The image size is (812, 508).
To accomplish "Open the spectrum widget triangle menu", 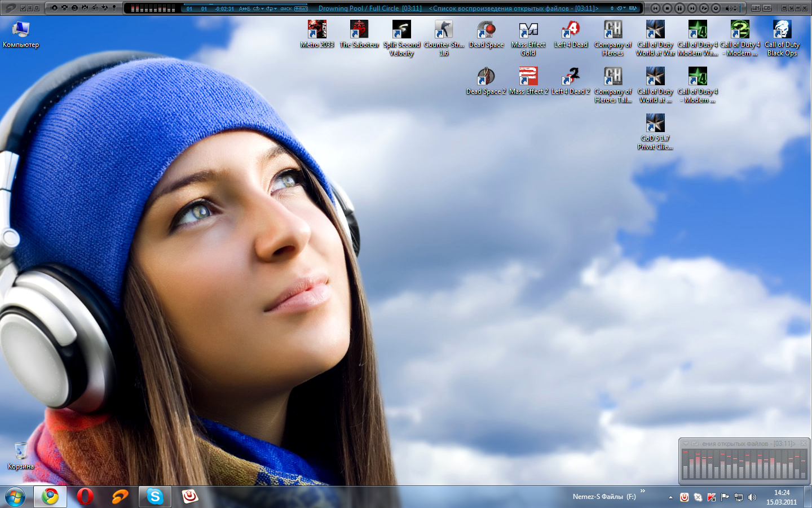I will 685,444.
